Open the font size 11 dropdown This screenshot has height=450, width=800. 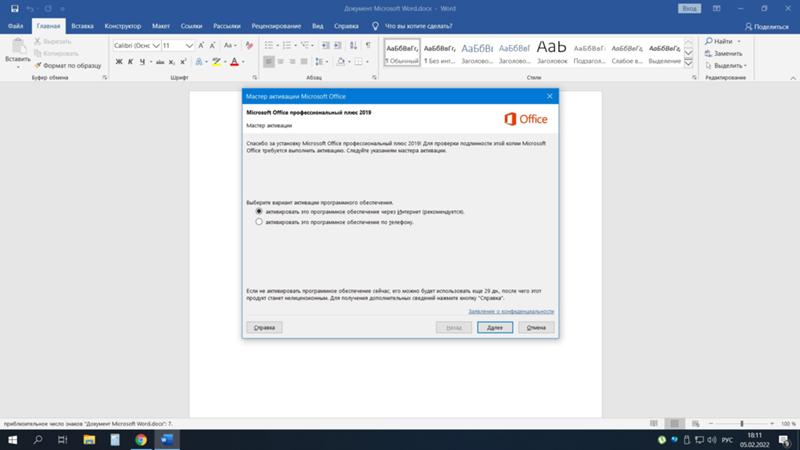tap(189, 45)
